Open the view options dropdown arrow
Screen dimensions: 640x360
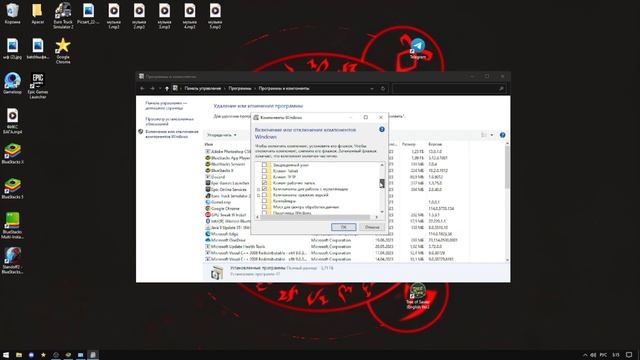(492, 135)
